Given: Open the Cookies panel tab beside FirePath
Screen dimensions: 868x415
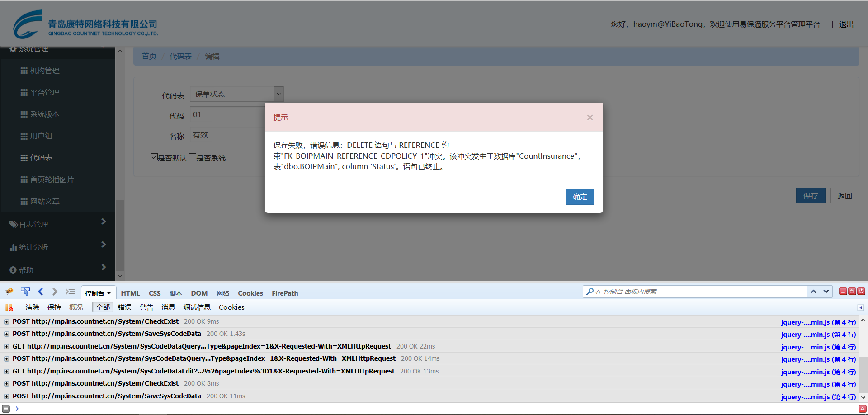Looking at the screenshot, I should (x=250, y=293).
